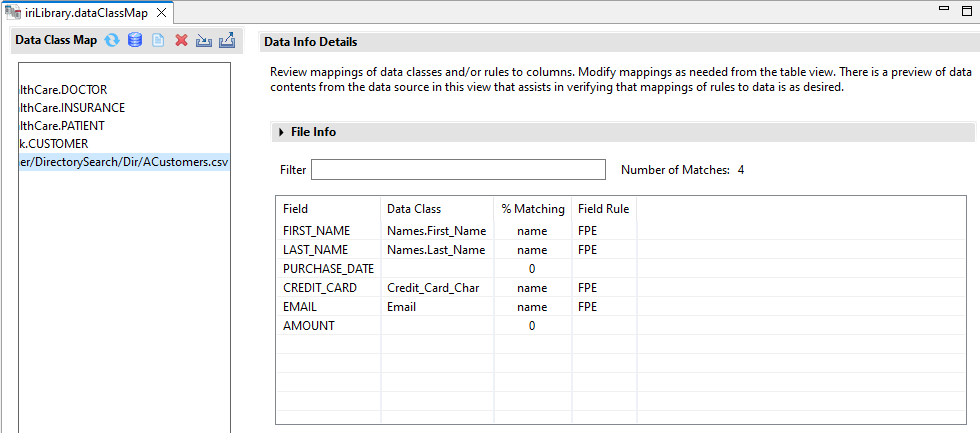Select the lthCare.INSURANCE list entry

(x=72, y=108)
